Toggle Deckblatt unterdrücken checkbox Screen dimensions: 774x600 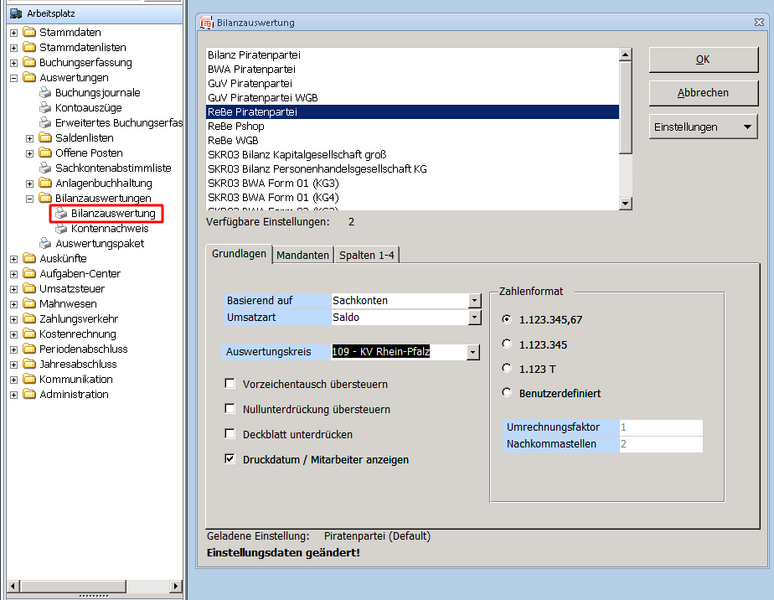point(231,435)
